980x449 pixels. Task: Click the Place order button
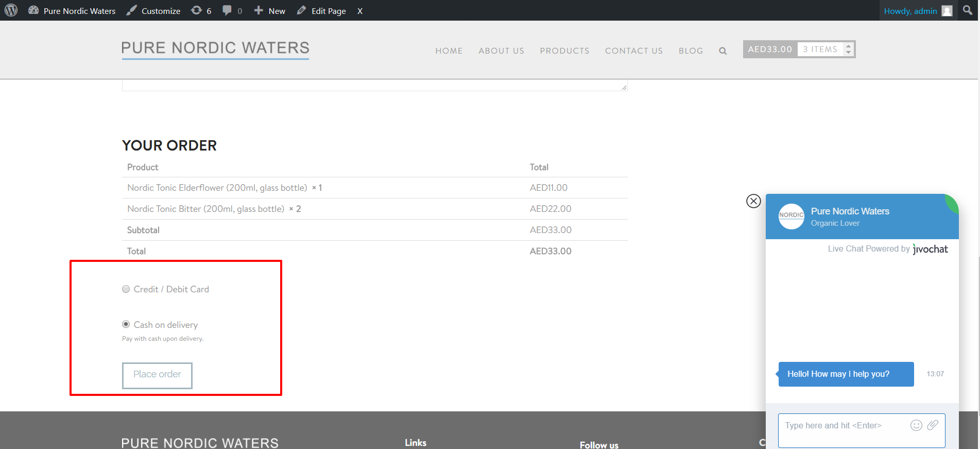(157, 375)
